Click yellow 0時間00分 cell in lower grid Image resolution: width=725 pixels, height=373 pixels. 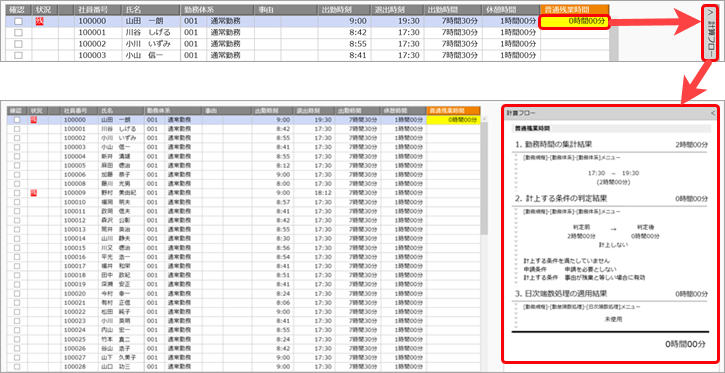tap(453, 120)
